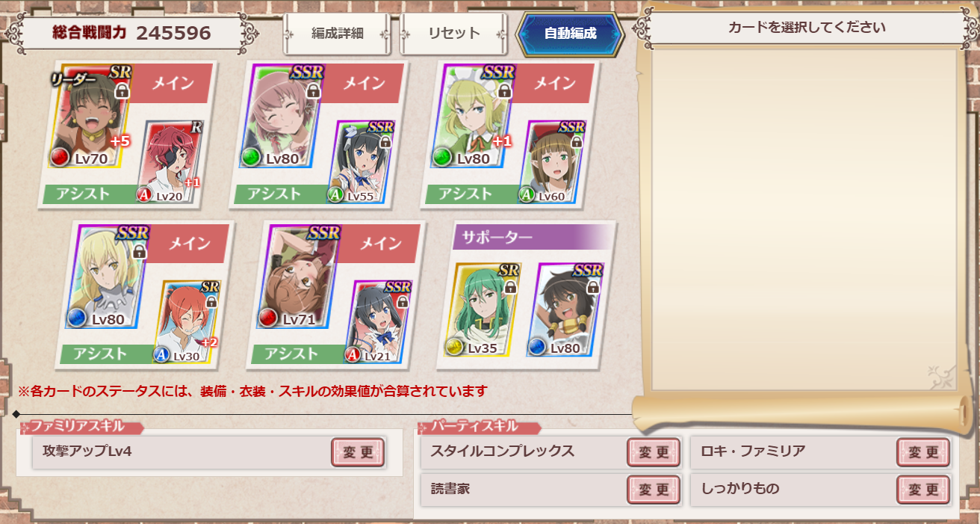Run 自動編成 auto formation
The image size is (980, 524).
570,34
